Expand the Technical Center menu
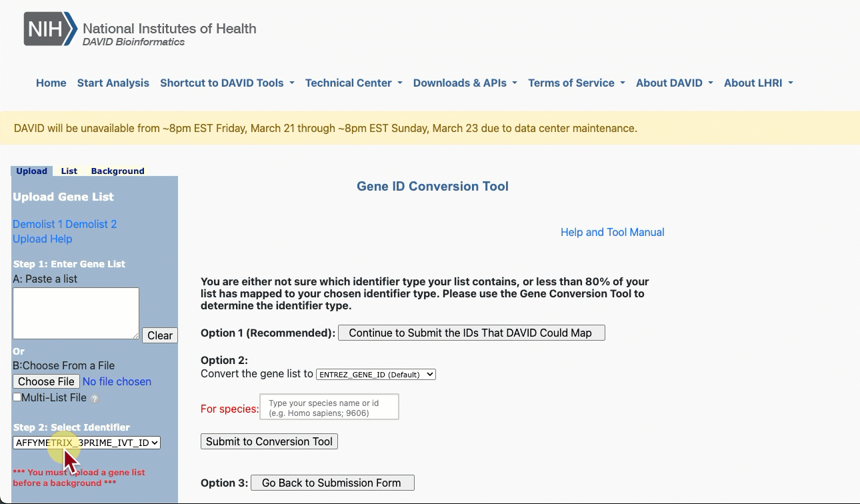Image resolution: width=860 pixels, height=504 pixels. pyautogui.click(x=353, y=83)
